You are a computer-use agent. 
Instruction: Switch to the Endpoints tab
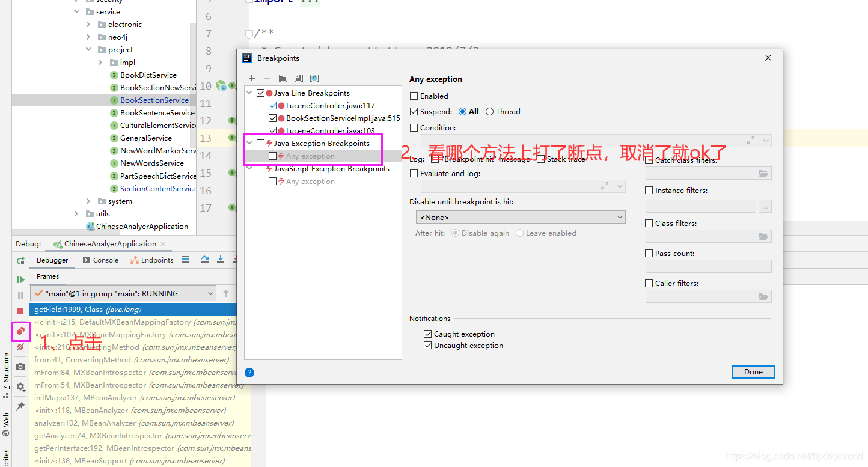click(x=151, y=260)
